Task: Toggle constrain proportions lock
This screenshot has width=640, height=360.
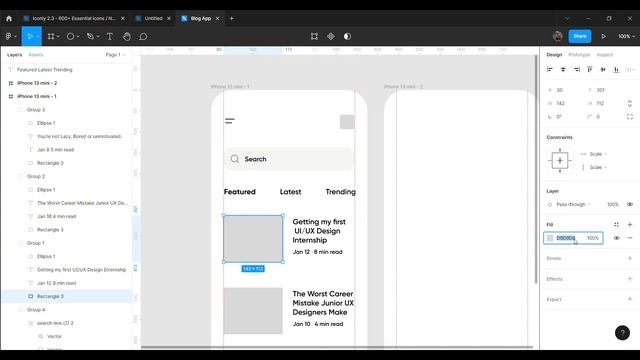Action: 630,103
